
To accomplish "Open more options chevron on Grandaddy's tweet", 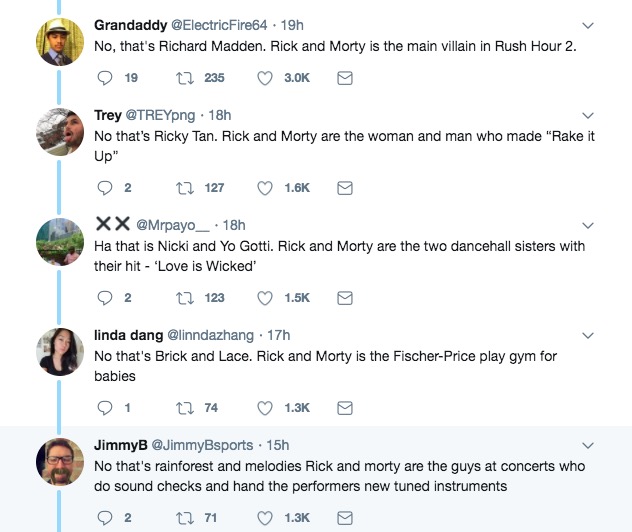I will pos(588,25).
